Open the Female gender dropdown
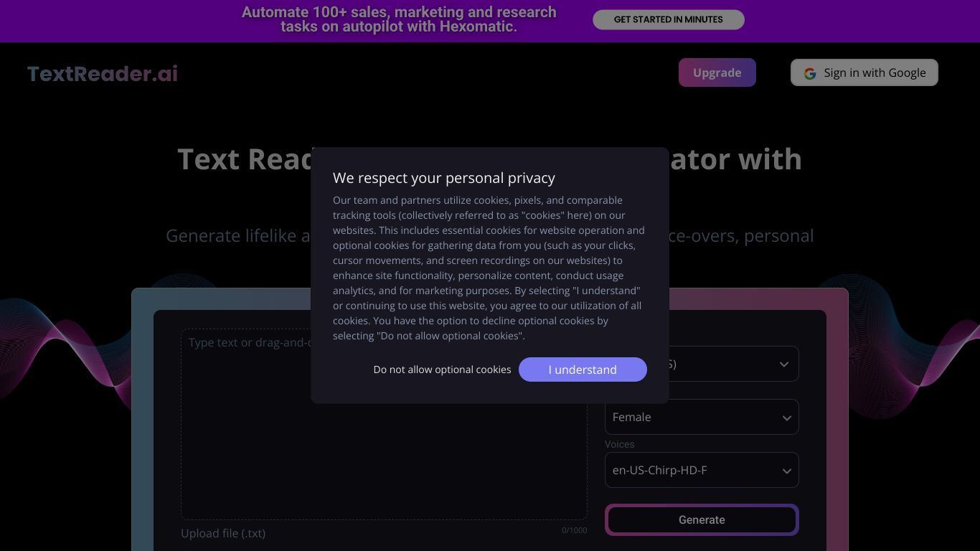Screen dimensions: 980x551 (x=702, y=417)
